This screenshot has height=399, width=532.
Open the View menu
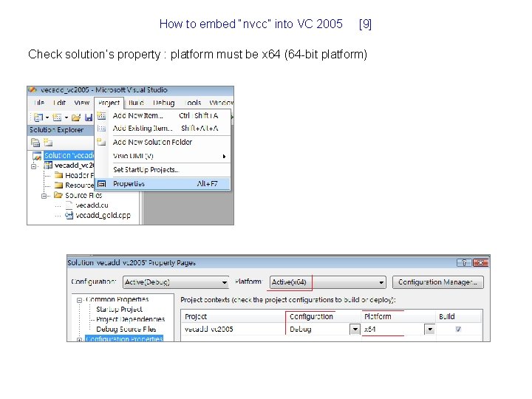click(82, 103)
